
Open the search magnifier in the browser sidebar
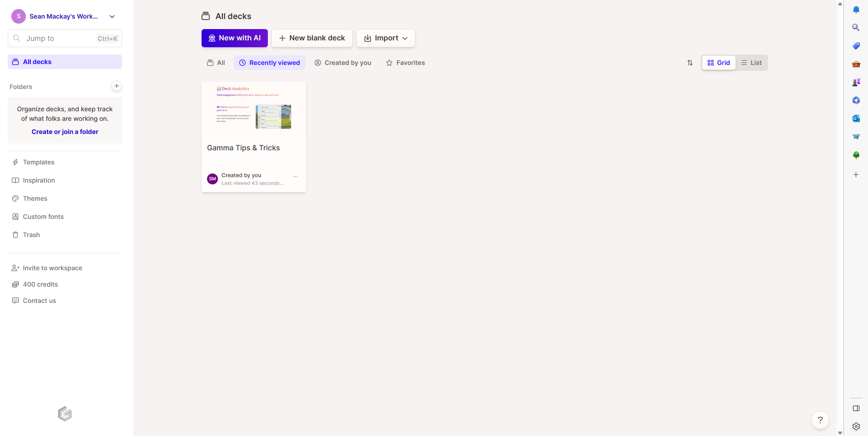856,28
